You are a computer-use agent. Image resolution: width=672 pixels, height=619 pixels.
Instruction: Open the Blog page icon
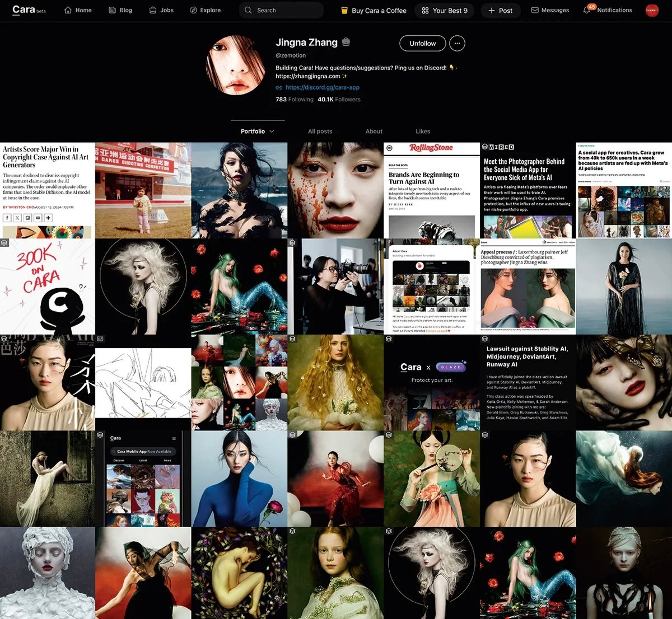(112, 10)
